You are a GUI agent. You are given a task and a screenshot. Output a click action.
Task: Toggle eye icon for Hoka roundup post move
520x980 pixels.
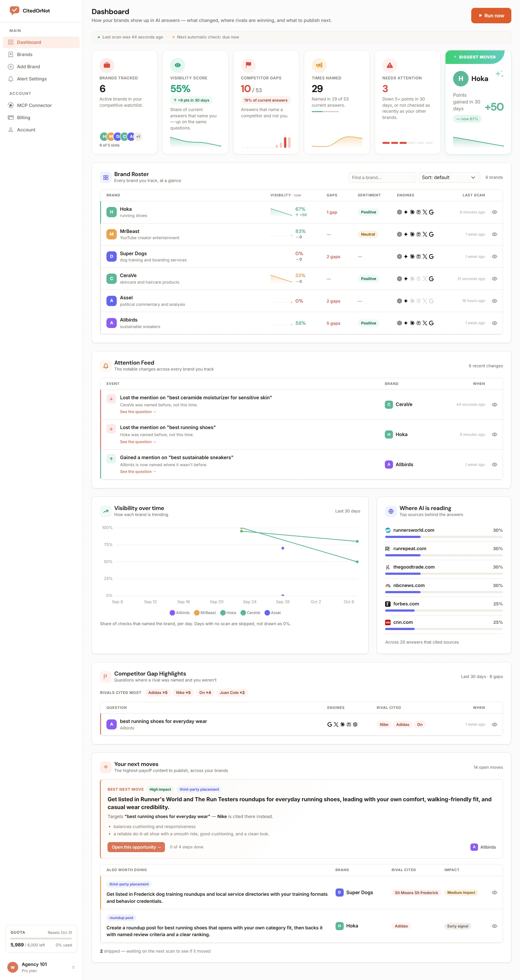[x=494, y=926]
